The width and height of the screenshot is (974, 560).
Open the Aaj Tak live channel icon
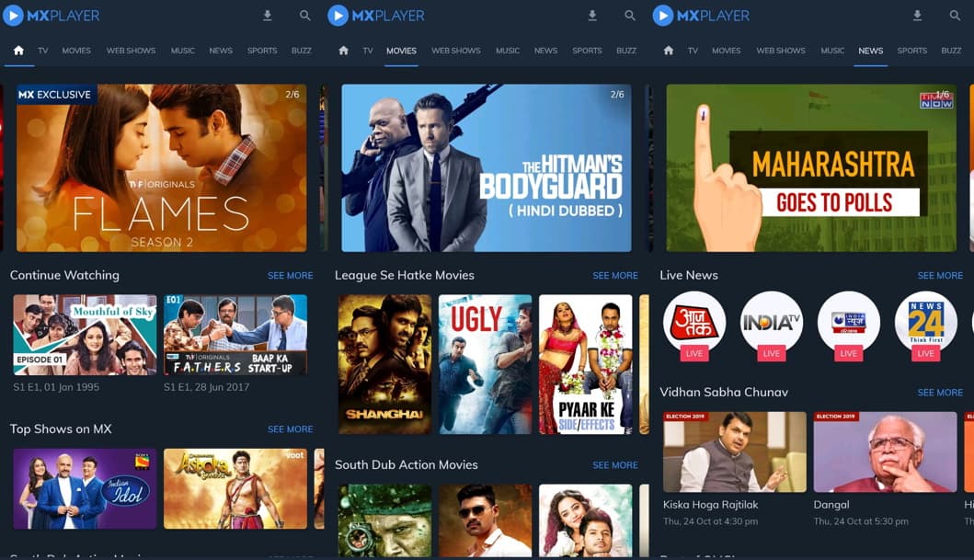point(694,323)
